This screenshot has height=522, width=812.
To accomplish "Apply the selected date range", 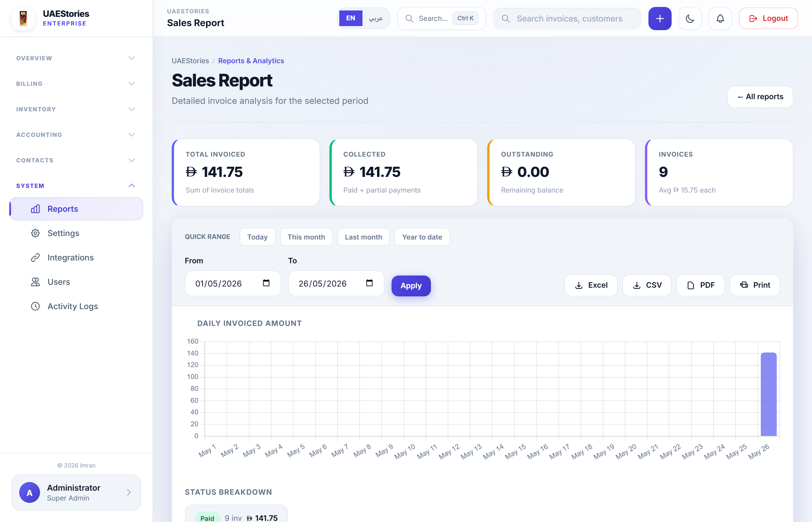I will [411, 286].
